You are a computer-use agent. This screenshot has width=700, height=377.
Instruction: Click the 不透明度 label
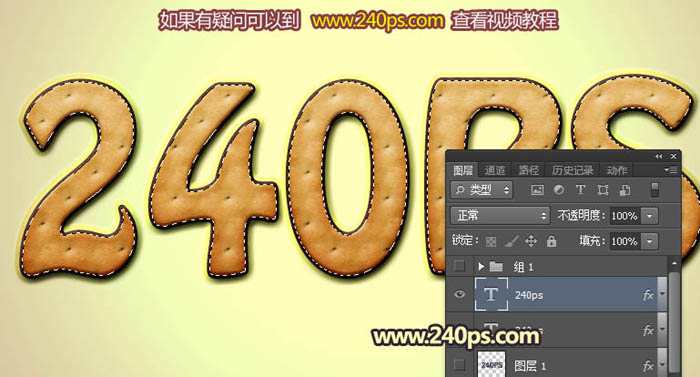(x=581, y=216)
